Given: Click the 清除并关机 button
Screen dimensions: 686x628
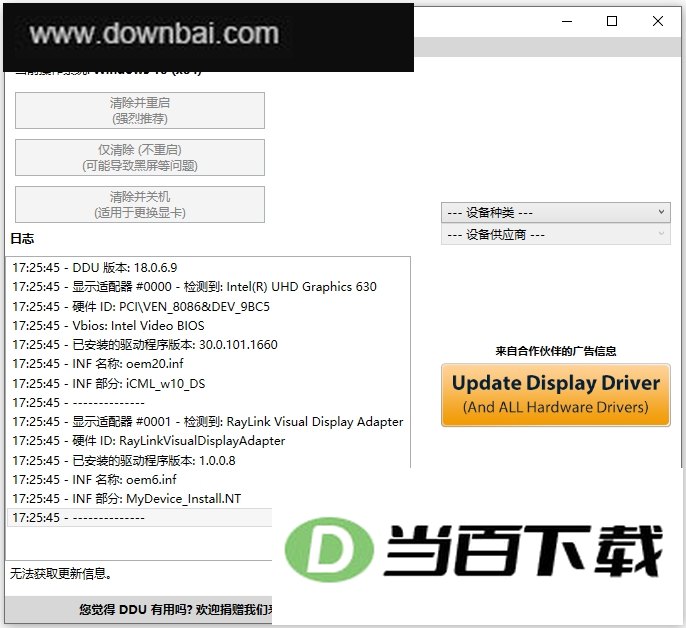Looking at the screenshot, I should click(x=140, y=204).
